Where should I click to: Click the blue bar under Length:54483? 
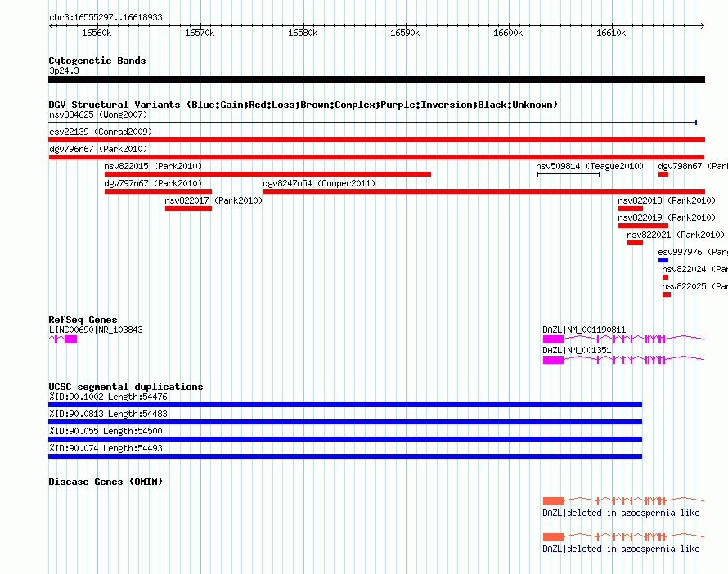click(x=345, y=422)
